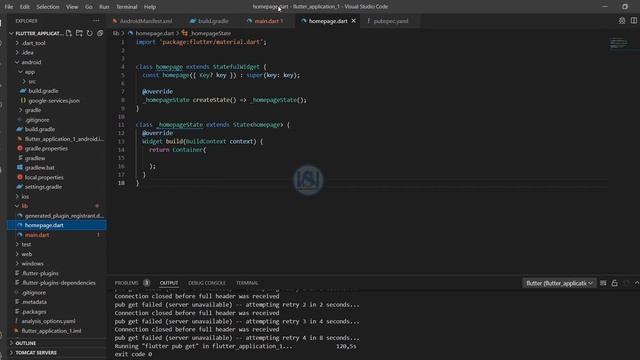This screenshot has width=640, height=360.
Task: Open the flutter output channel dropdown
Action: pos(559,283)
